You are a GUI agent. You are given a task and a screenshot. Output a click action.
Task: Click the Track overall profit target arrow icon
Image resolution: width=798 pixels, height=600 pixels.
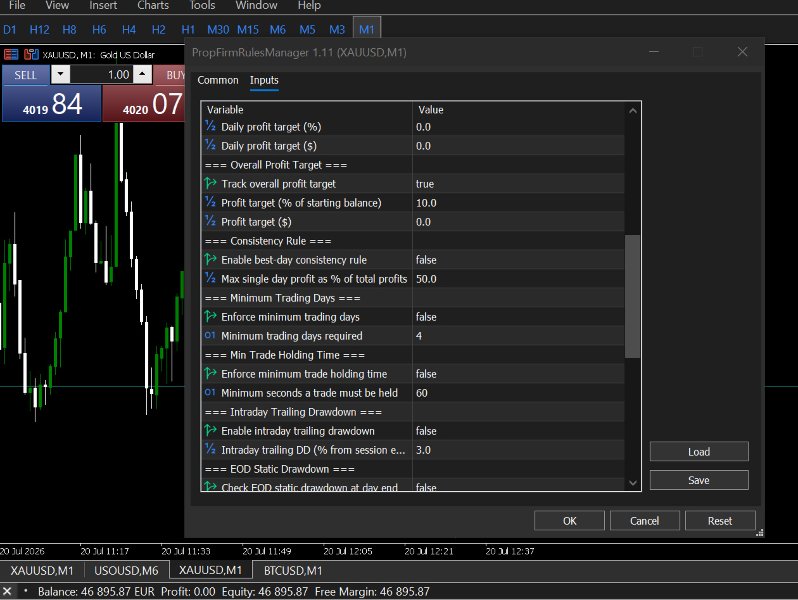(210, 183)
